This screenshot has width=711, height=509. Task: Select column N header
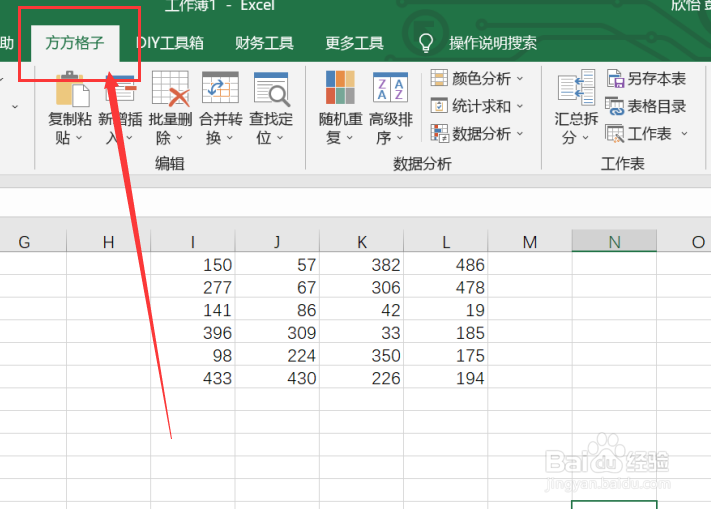[614, 242]
